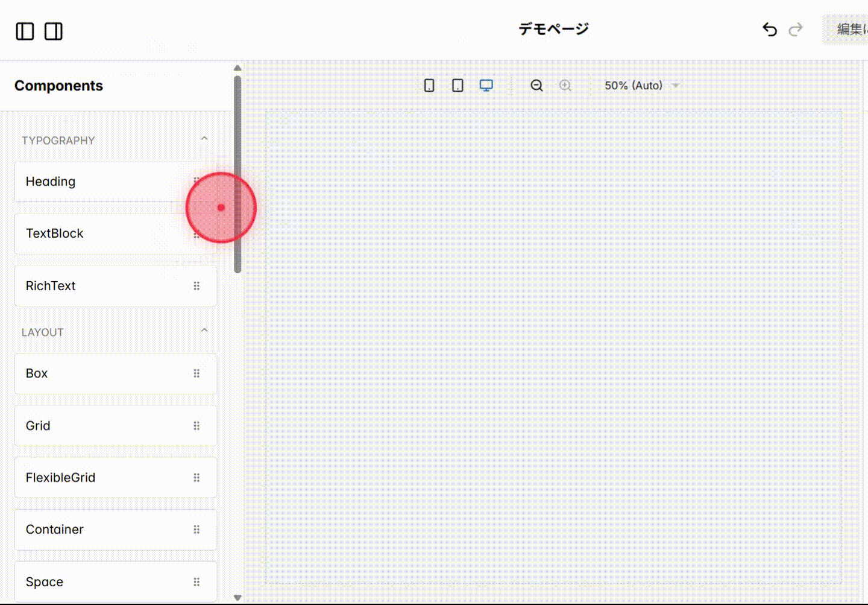The width and height of the screenshot is (868, 605).
Task: Undo the last action
Action: (x=769, y=28)
